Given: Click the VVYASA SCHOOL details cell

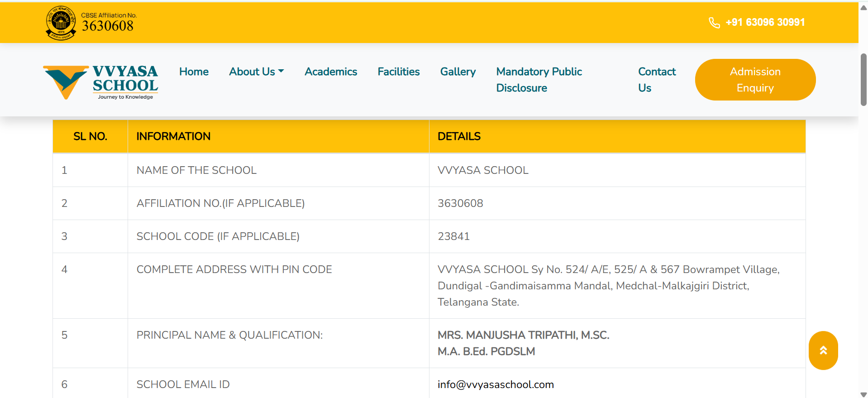Looking at the screenshot, I should (x=617, y=170).
